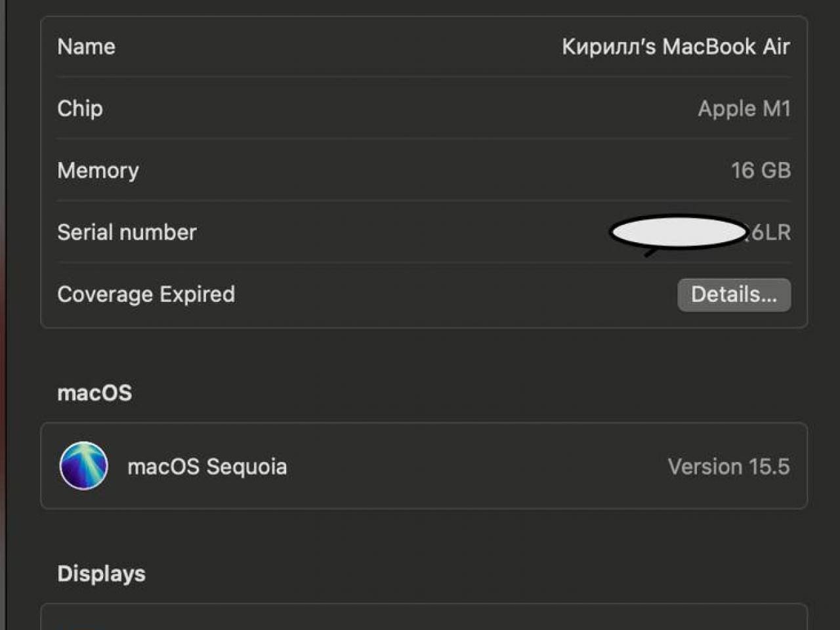Click the panel box below Displays heading
840x630 pixels.
[x=424, y=617]
